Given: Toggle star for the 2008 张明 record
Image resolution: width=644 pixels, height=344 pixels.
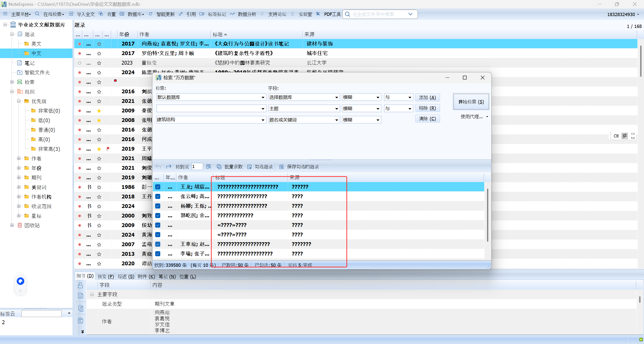Looking at the screenshot, I should (x=99, y=120).
